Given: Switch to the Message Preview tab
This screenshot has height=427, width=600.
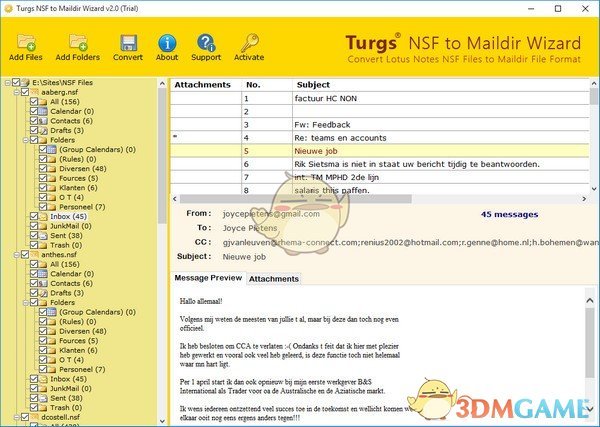Looking at the screenshot, I should [x=208, y=278].
